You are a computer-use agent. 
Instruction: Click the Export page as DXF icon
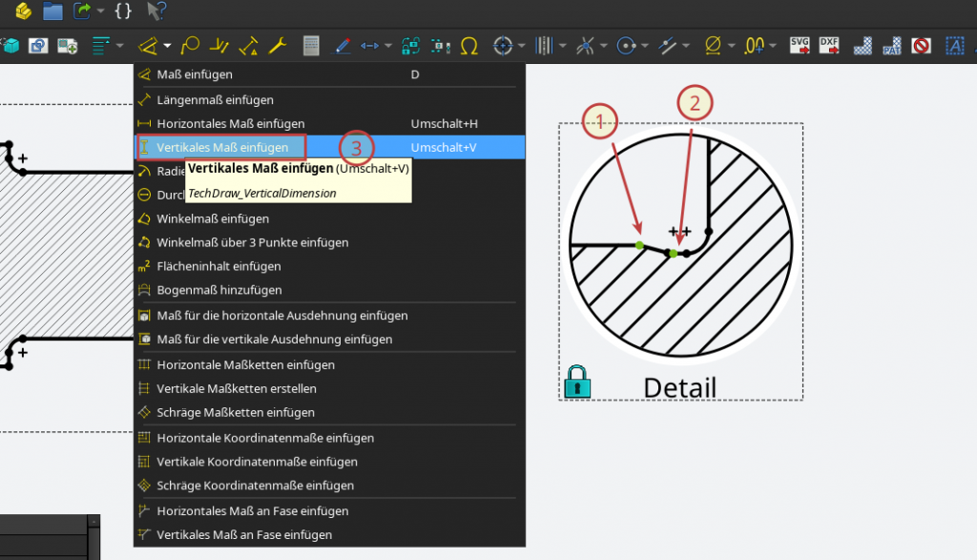coord(829,45)
